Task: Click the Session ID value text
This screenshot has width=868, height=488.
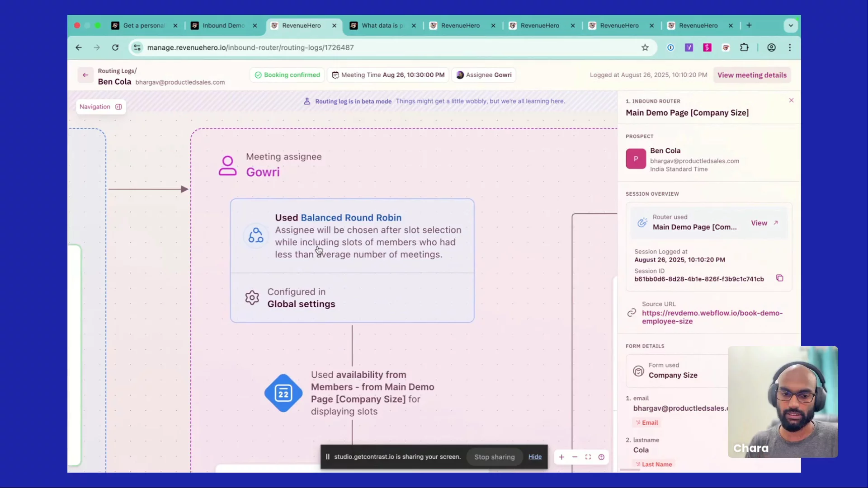Action: click(699, 279)
